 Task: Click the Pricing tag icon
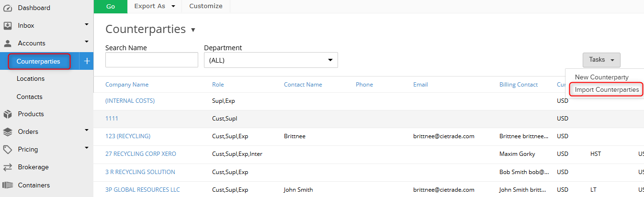[8, 150]
